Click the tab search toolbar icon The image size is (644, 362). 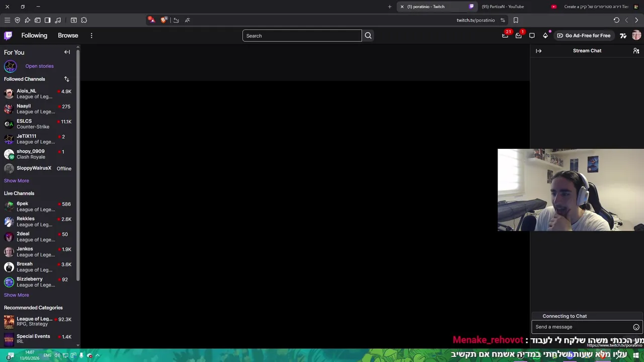click(x=73, y=20)
